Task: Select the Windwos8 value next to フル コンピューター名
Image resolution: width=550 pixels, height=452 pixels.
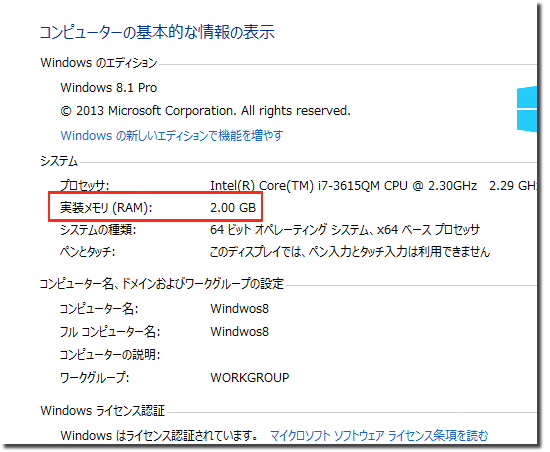Action: (240, 332)
